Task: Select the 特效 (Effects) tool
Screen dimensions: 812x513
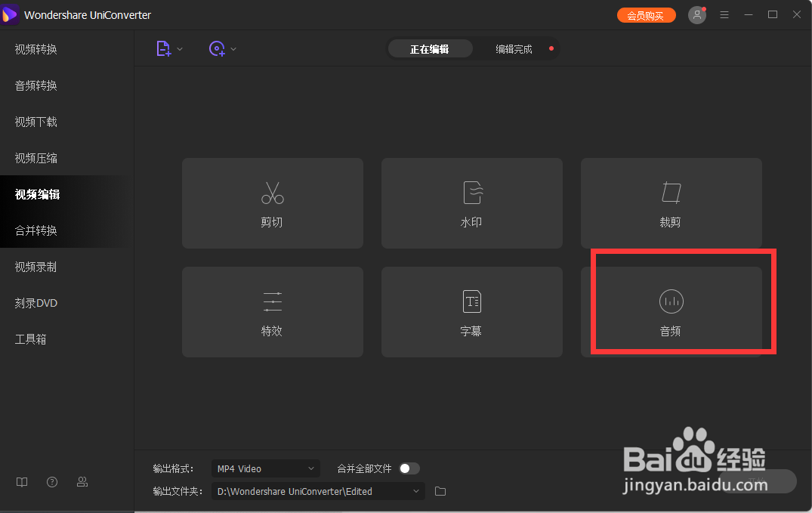Action: point(272,312)
